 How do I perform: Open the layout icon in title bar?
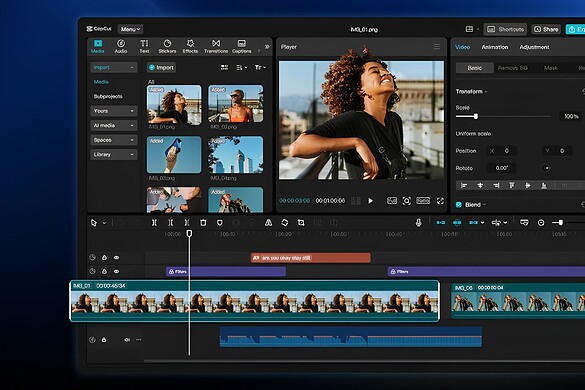pyautogui.click(x=469, y=29)
